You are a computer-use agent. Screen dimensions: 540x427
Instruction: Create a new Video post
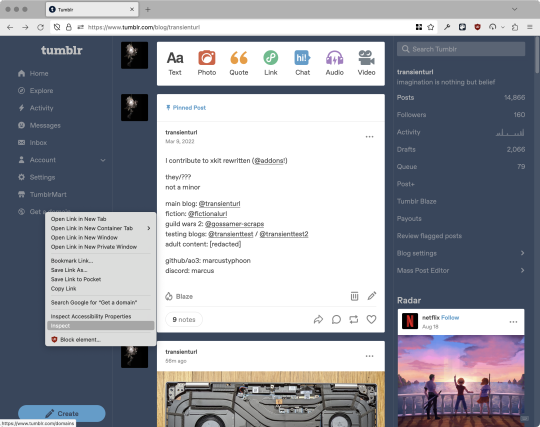point(366,63)
